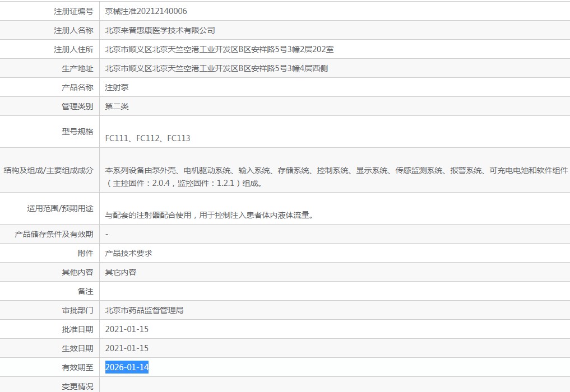Click effective date 2021-01-15 in 生效日期 row

point(127,348)
